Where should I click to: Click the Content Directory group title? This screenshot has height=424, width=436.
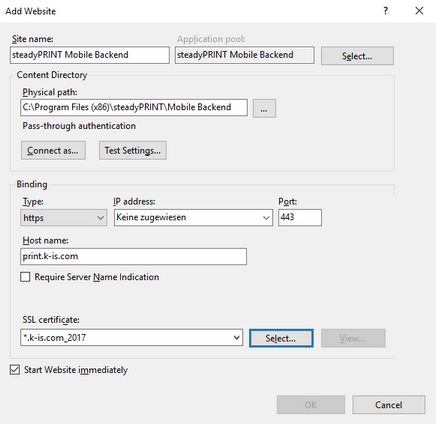52,75
